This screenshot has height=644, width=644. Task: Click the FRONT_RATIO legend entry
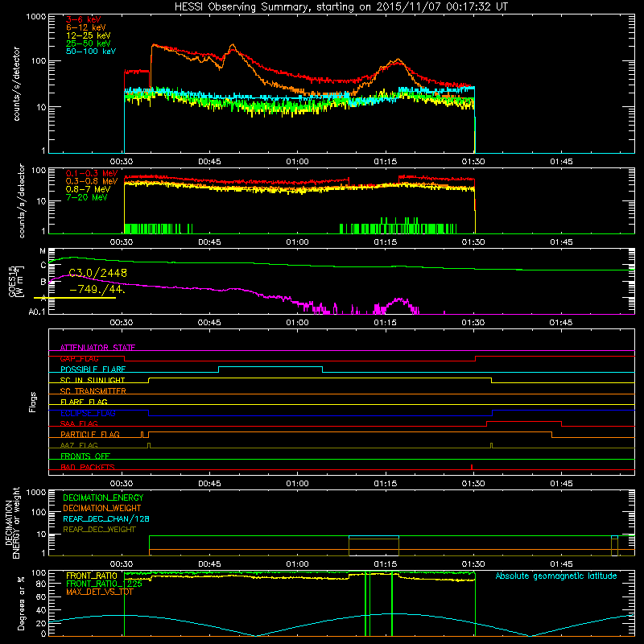tap(92, 576)
